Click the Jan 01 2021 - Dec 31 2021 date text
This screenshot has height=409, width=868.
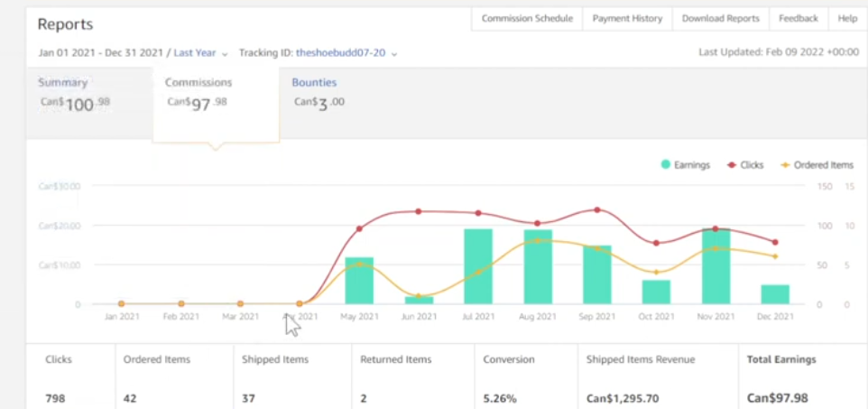click(x=101, y=53)
